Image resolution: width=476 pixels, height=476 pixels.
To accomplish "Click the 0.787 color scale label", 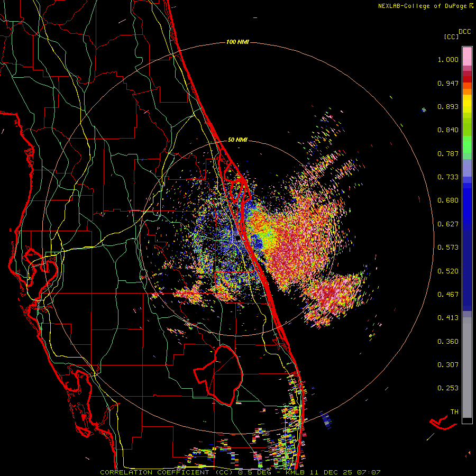I will (x=448, y=153).
